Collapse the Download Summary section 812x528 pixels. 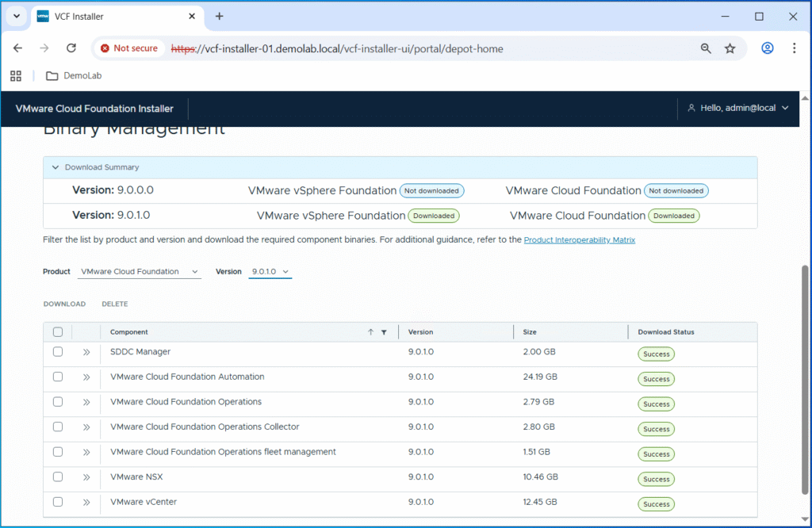coord(56,167)
